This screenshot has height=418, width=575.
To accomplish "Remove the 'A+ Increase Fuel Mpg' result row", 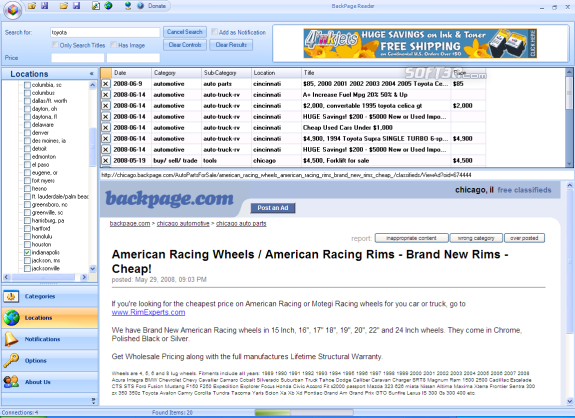I will pyautogui.click(x=106, y=95).
